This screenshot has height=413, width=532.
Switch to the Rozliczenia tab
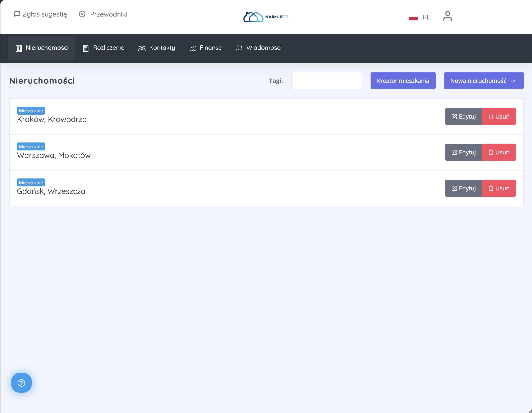(104, 48)
